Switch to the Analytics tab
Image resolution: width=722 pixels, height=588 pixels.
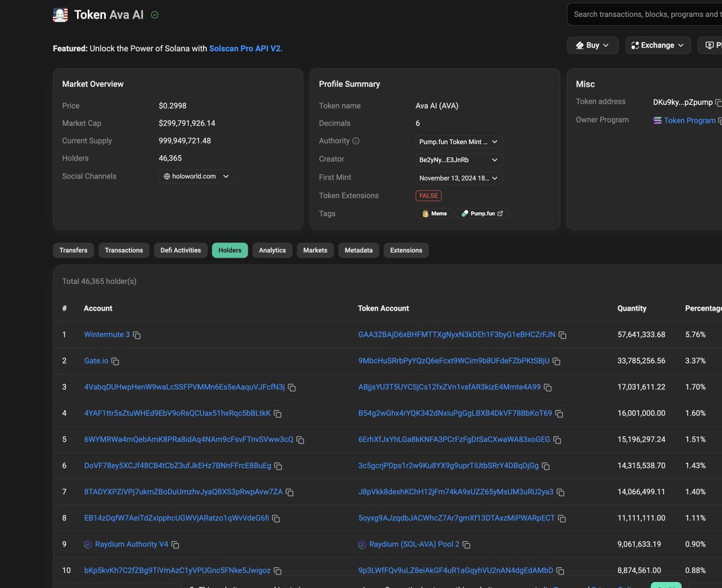click(272, 250)
